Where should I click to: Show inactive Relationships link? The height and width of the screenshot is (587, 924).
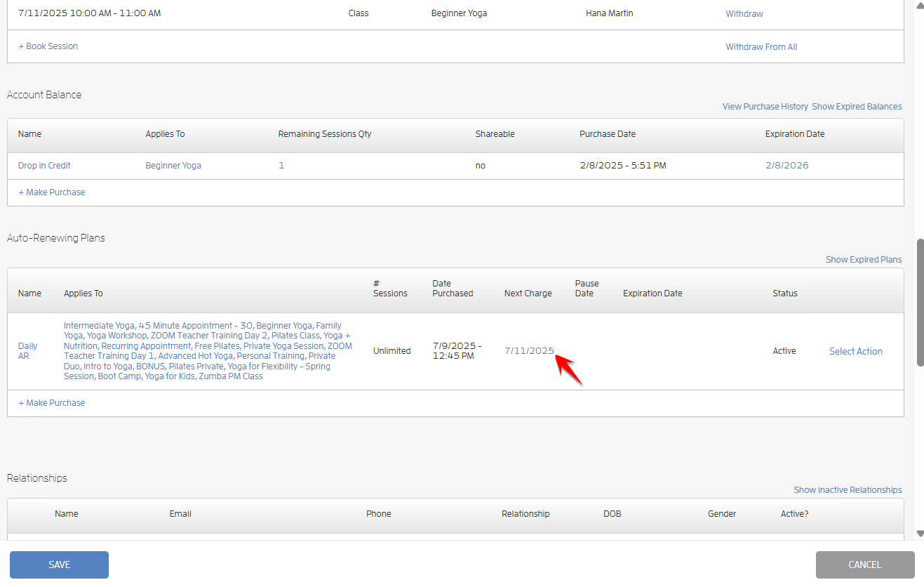coord(848,490)
